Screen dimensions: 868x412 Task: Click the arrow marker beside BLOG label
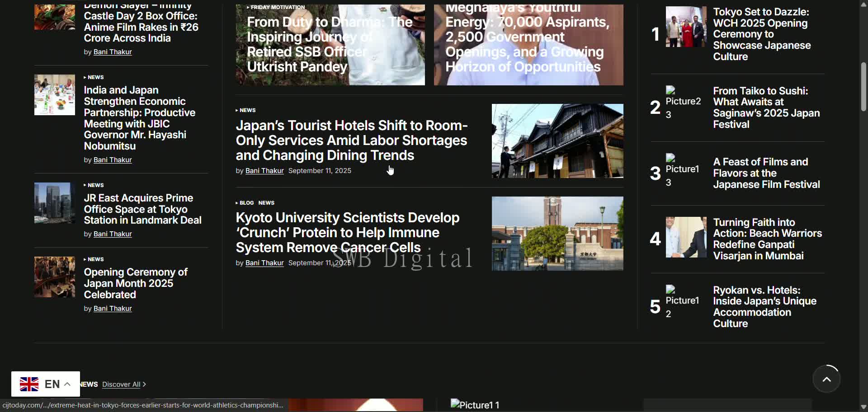(x=237, y=202)
